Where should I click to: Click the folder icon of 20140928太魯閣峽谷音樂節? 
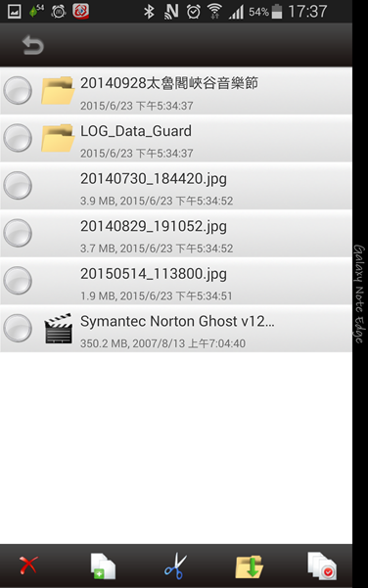57,90
